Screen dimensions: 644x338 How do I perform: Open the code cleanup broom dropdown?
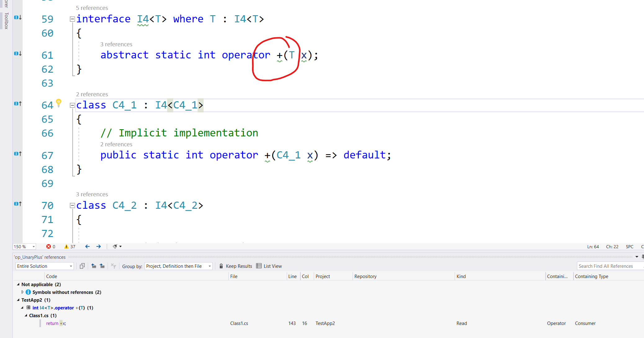pos(117,247)
